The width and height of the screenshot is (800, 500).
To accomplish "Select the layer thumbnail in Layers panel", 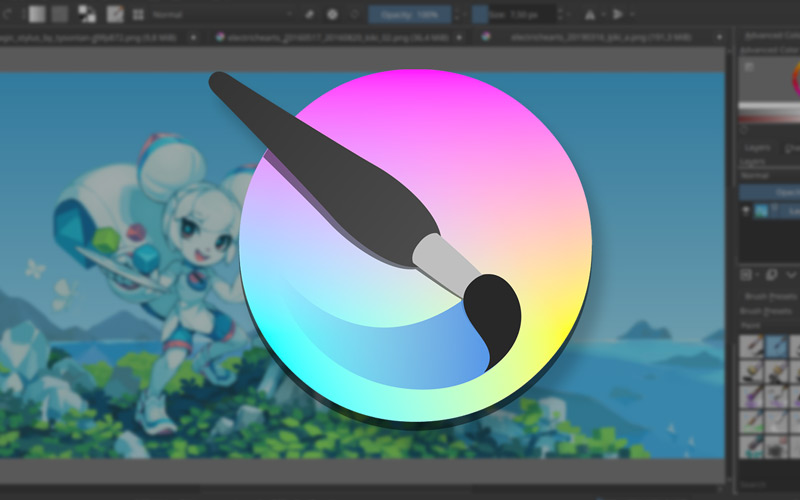I will (x=761, y=211).
